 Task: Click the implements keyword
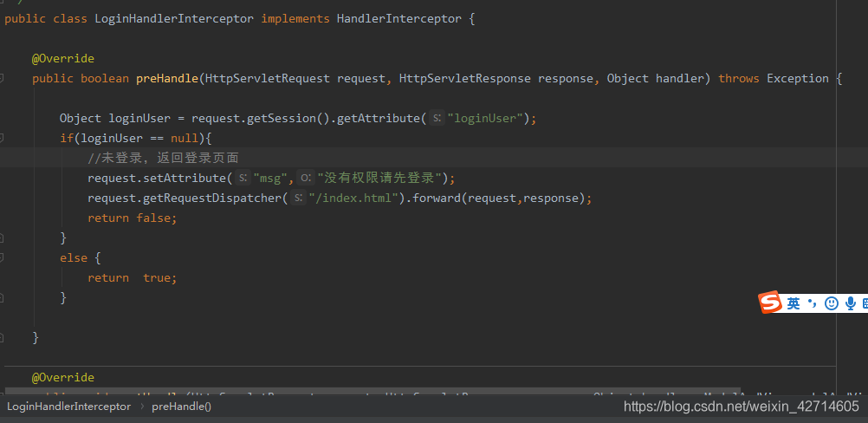pyautogui.click(x=295, y=19)
